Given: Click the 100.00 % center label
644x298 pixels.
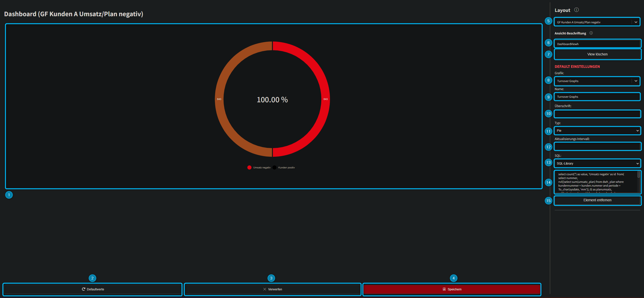Looking at the screenshot, I should (272, 100).
